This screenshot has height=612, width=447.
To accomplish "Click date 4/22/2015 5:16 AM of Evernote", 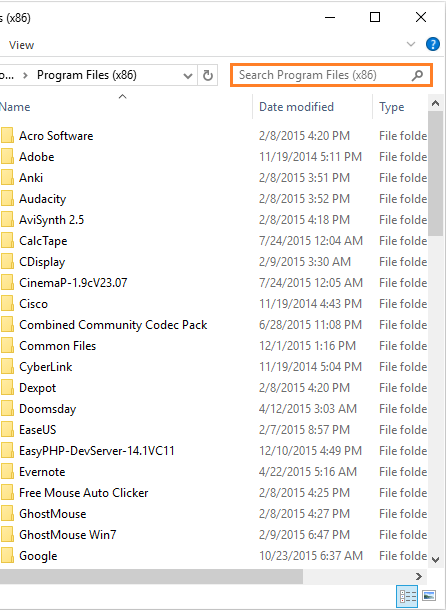I will click(x=308, y=472).
